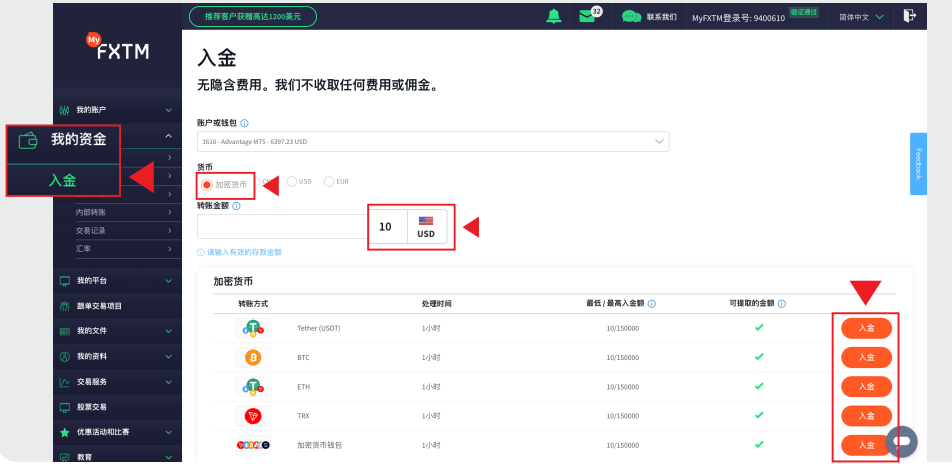
Task: Click the red TRX coin logo
Action: point(253,416)
